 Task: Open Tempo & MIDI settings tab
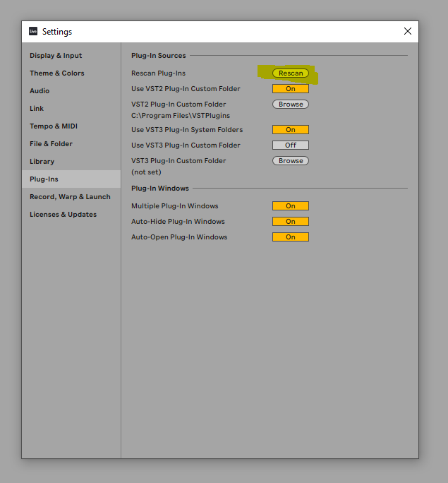(71, 126)
